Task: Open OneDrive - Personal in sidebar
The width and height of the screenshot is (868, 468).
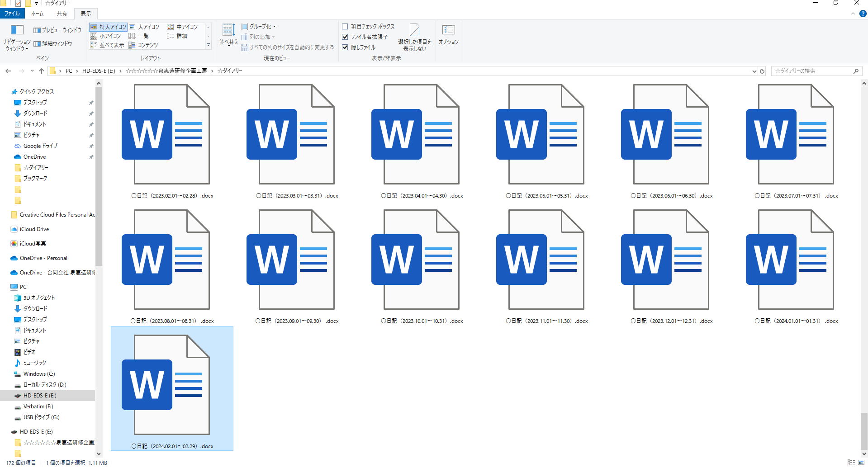Action: coord(43,258)
